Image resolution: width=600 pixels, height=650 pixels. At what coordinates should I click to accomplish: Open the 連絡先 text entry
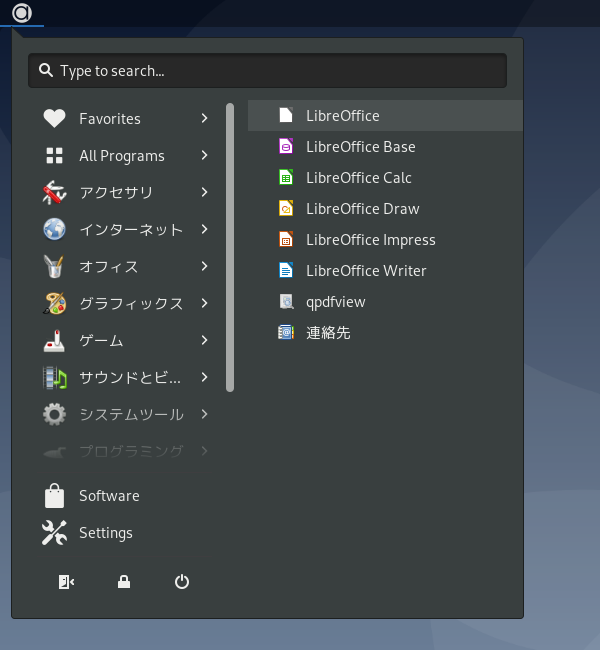pos(328,333)
